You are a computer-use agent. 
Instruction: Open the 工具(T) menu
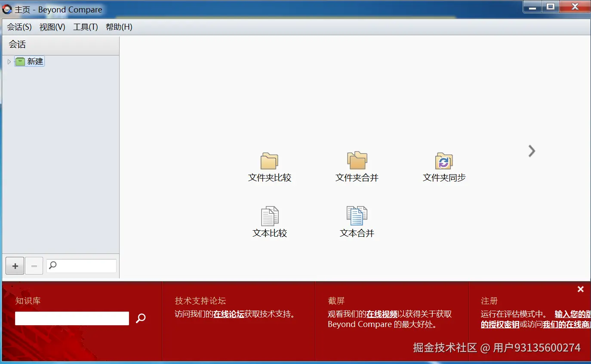85,27
